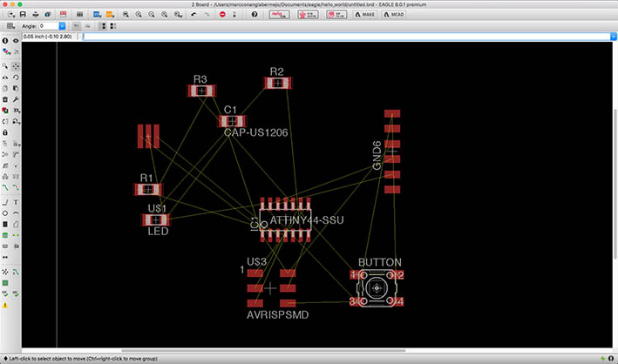
Task: Click the "CAP-US1206" label
Action: click(x=255, y=132)
